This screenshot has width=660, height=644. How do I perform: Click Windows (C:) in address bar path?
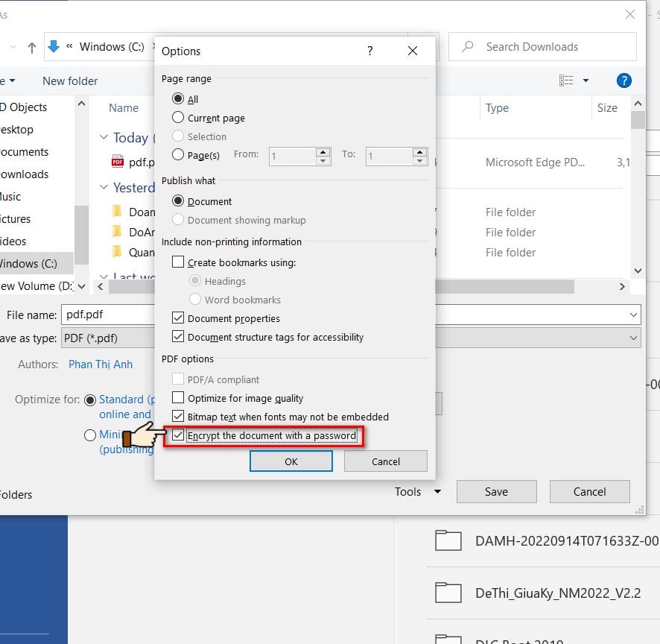pos(112,47)
